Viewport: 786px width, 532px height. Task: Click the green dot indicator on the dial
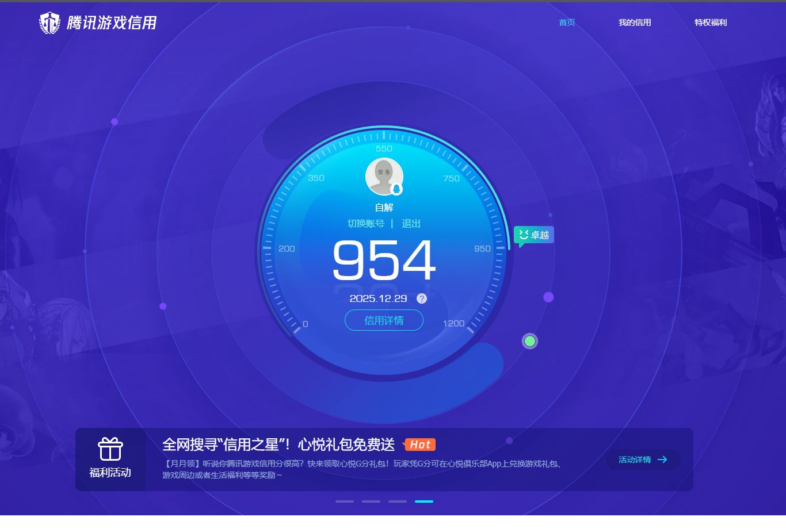tap(529, 340)
